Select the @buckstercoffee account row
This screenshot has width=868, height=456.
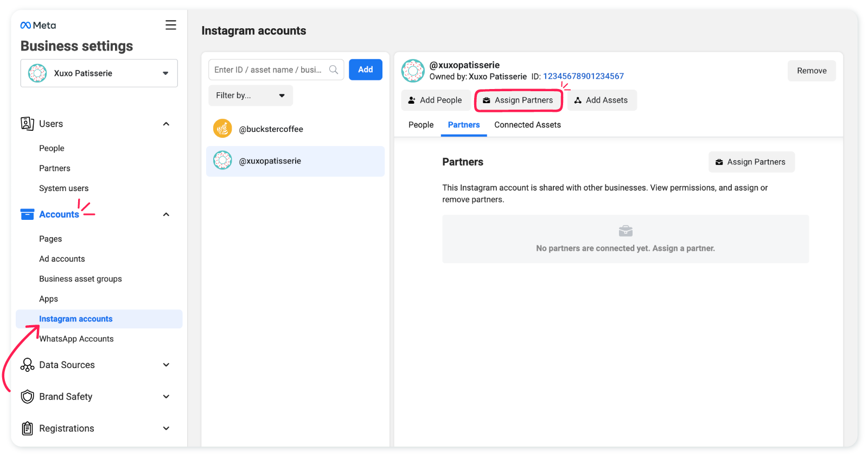coord(295,129)
